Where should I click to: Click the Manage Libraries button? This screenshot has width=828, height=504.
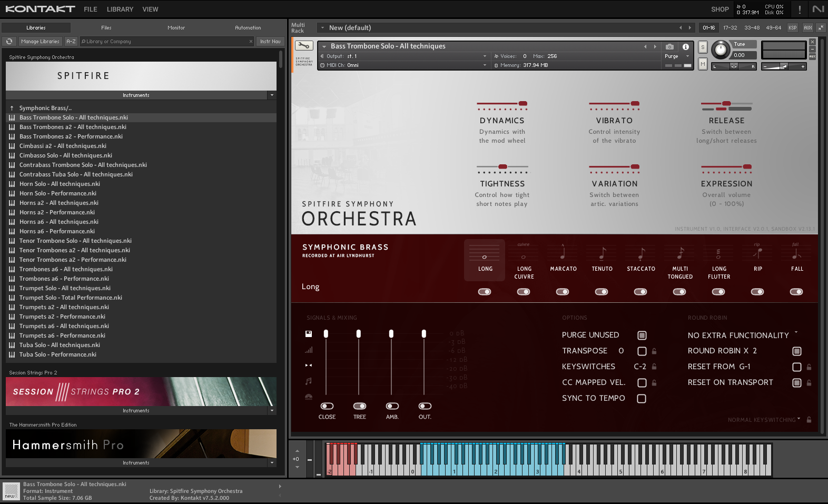(x=40, y=42)
